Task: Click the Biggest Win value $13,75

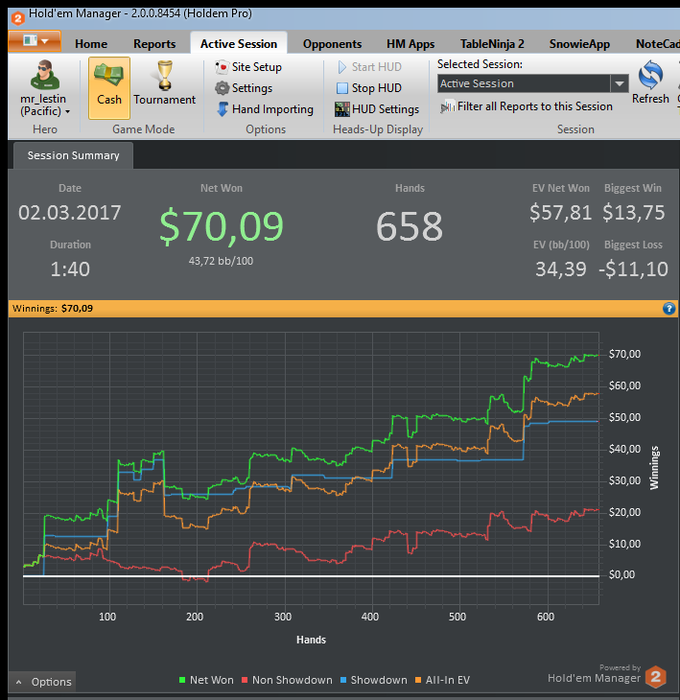Action: (633, 212)
